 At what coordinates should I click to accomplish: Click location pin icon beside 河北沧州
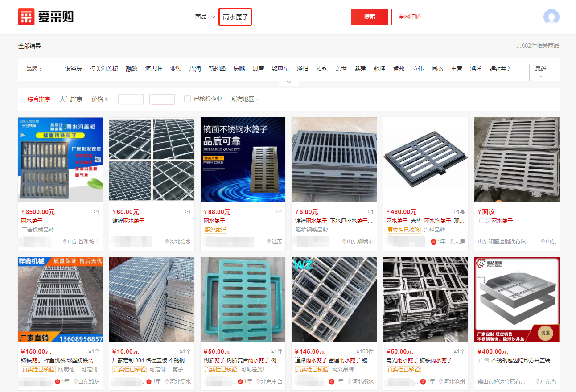[440, 382]
